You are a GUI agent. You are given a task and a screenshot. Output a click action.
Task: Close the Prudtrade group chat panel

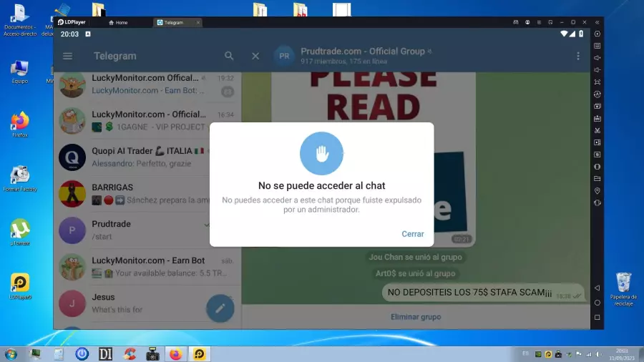pos(255,56)
